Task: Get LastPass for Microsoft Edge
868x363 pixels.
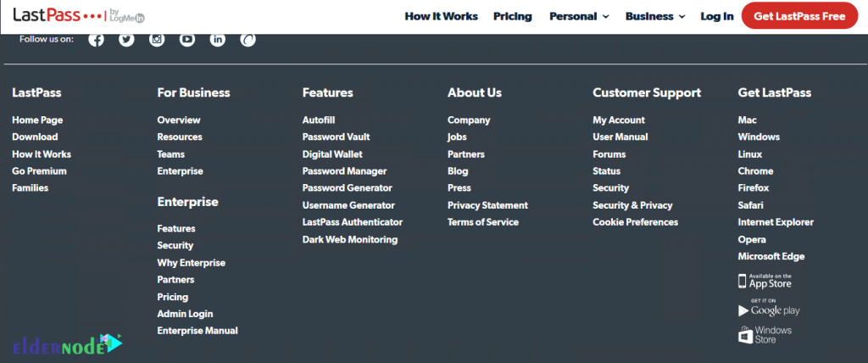Action: click(x=771, y=257)
